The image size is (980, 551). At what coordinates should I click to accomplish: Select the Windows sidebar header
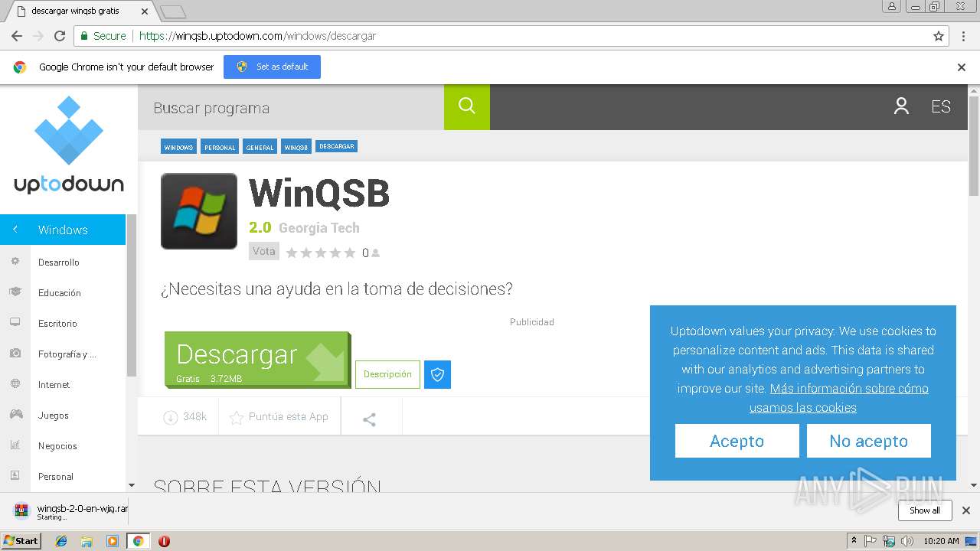coord(63,230)
